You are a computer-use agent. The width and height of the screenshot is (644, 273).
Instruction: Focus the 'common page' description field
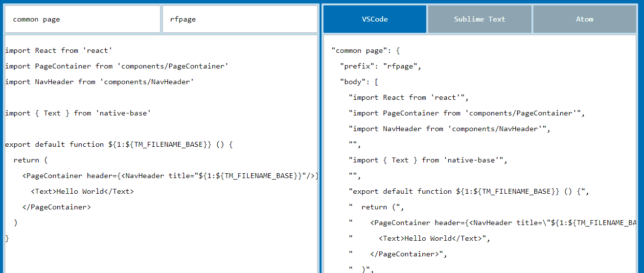[83, 19]
